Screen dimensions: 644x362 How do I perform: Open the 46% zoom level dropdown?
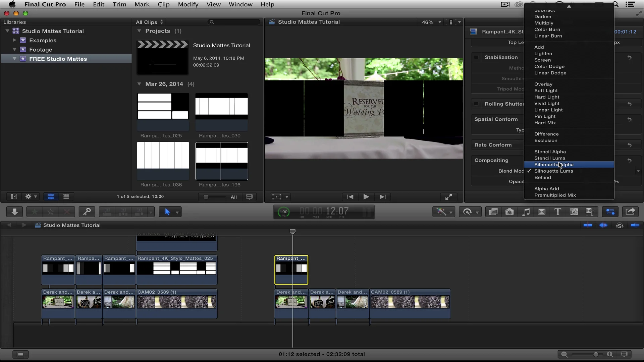tap(431, 22)
